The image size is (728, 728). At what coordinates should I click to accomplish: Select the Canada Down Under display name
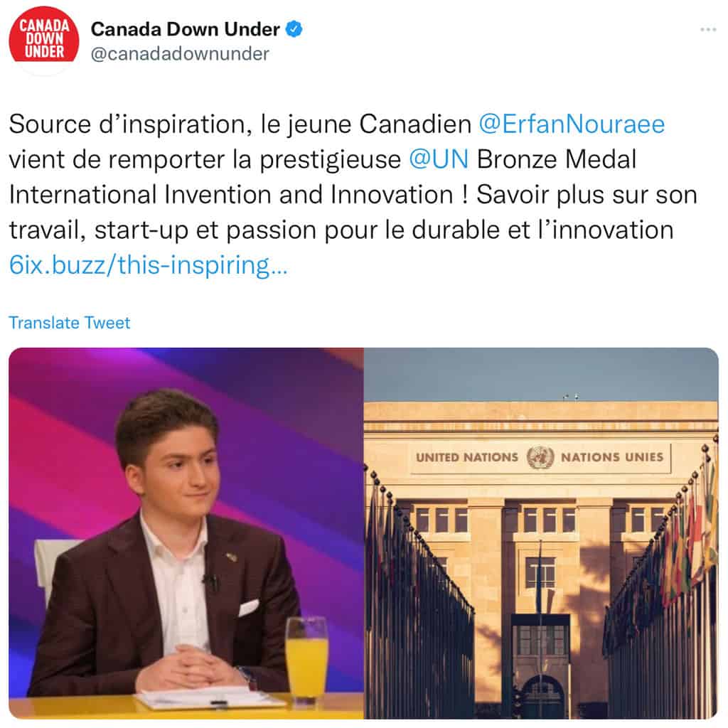[x=185, y=29]
